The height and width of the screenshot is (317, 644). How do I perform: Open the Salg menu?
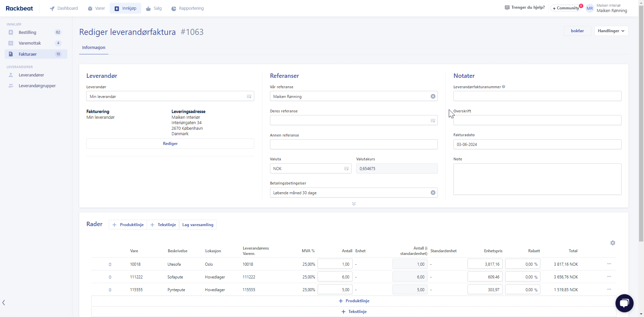[x=154, y=8]
